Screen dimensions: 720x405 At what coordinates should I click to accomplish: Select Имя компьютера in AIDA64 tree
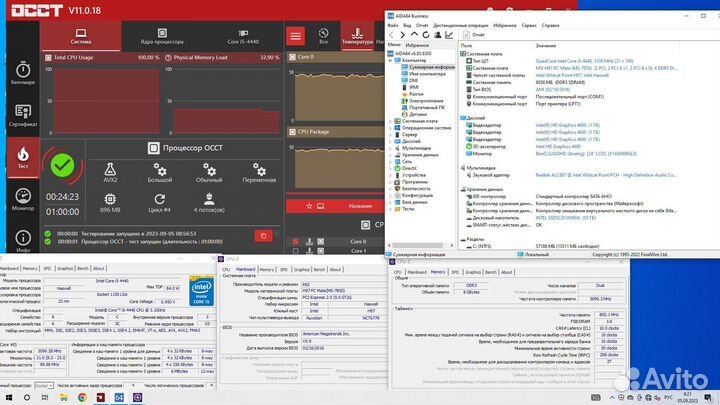427,74
